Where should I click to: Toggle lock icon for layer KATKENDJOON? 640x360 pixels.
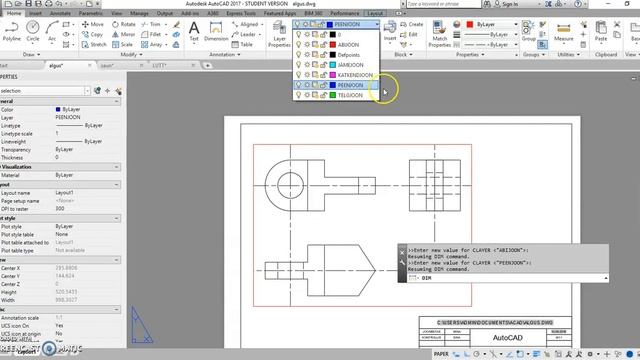[x=323, y=75]
